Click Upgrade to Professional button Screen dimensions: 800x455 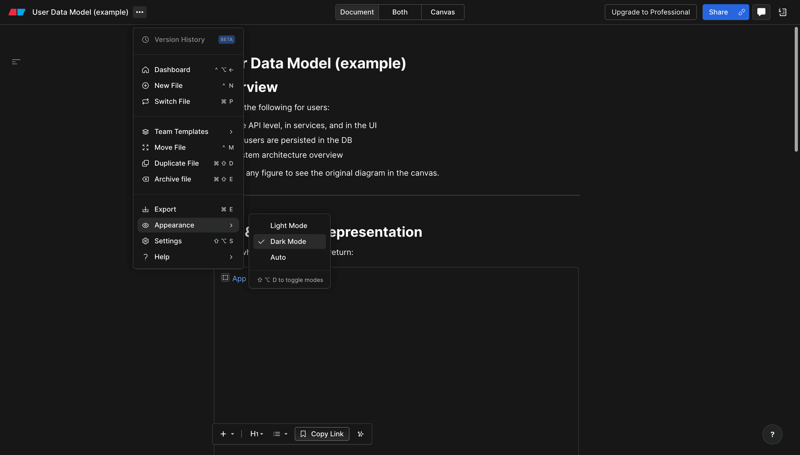(651, 12)
